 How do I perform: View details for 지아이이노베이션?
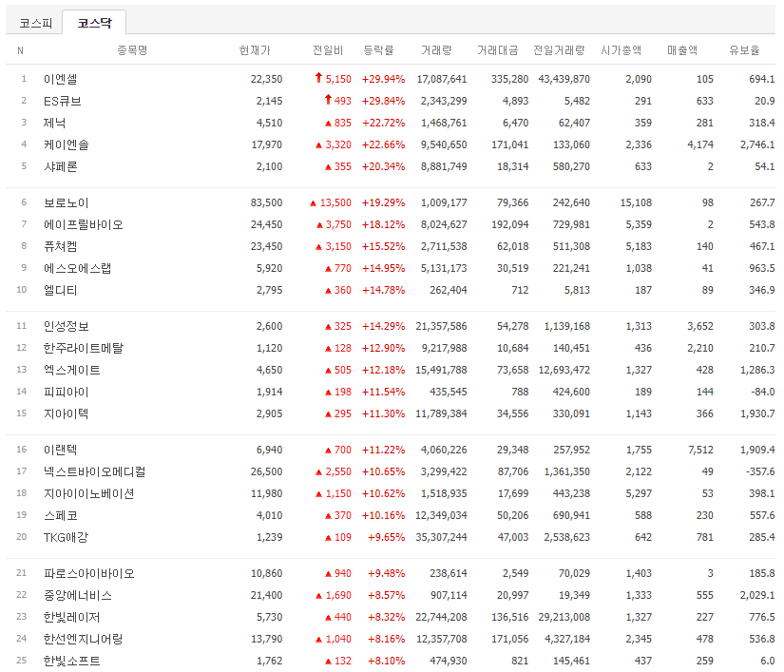tap(89, 493)
